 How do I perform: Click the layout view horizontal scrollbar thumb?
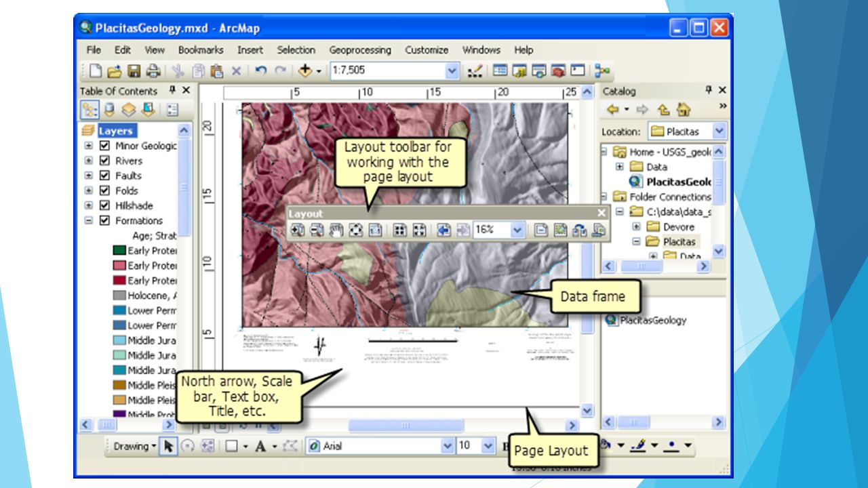[x=406, y=426]
